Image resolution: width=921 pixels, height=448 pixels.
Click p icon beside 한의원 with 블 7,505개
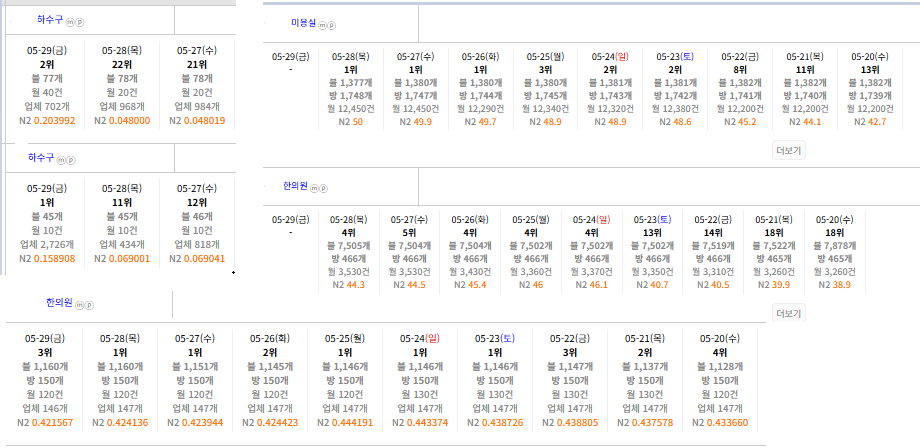coord(323,188)
